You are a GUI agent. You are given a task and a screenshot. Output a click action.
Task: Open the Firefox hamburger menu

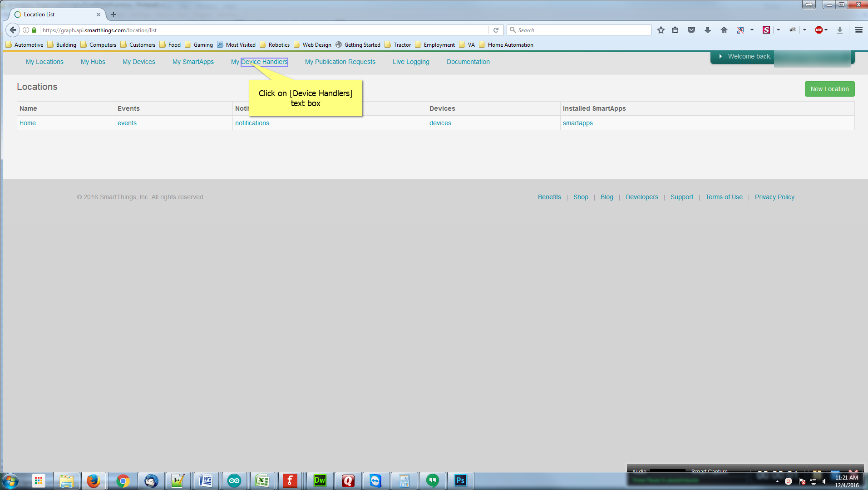859,30
